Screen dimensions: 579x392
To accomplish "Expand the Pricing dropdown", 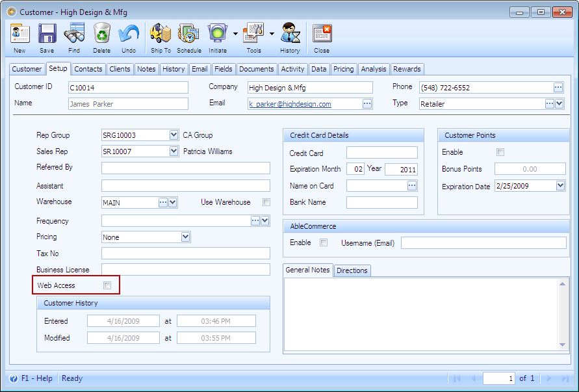I will [x=186, y=237].
